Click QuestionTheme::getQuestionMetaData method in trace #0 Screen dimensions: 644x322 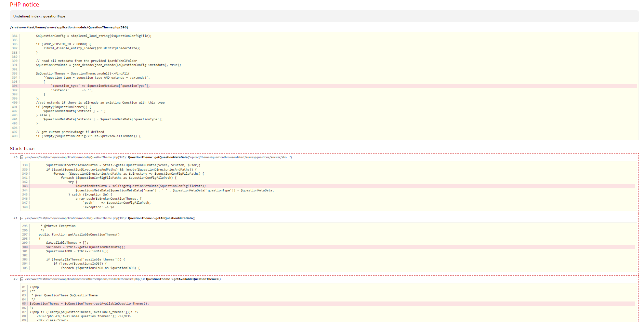pyautogui.click(x=158, y=158)
